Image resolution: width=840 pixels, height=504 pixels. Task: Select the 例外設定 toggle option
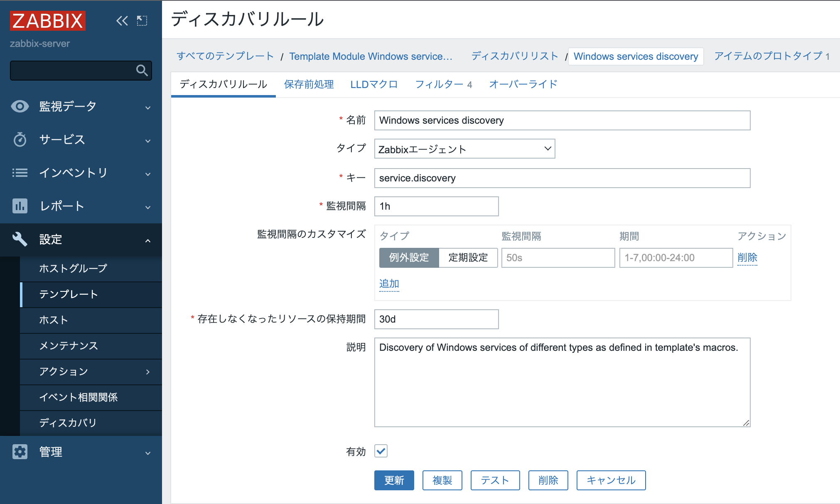(x=409, y=257)
